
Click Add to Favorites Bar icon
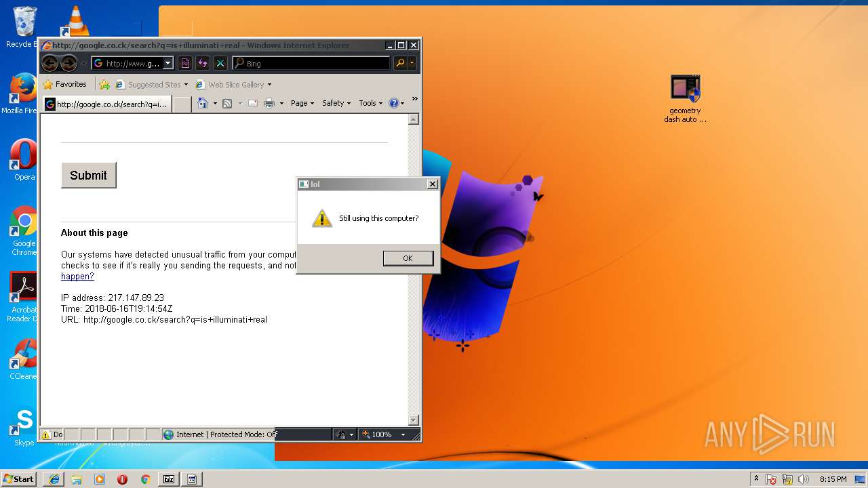[104, 85]
